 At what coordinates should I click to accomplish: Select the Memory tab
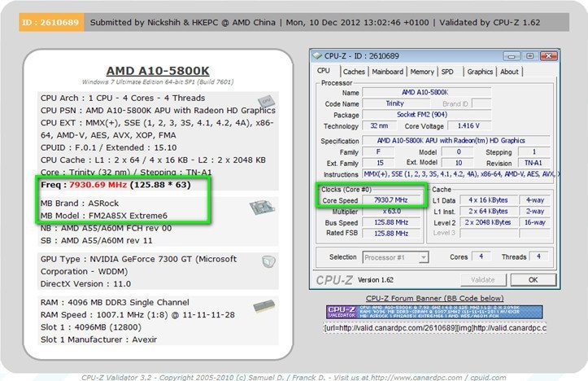pos(421,72)
